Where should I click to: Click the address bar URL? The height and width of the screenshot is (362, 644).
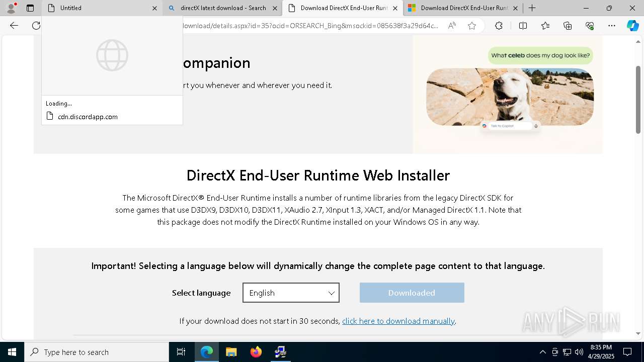click(x=311, y=26)
